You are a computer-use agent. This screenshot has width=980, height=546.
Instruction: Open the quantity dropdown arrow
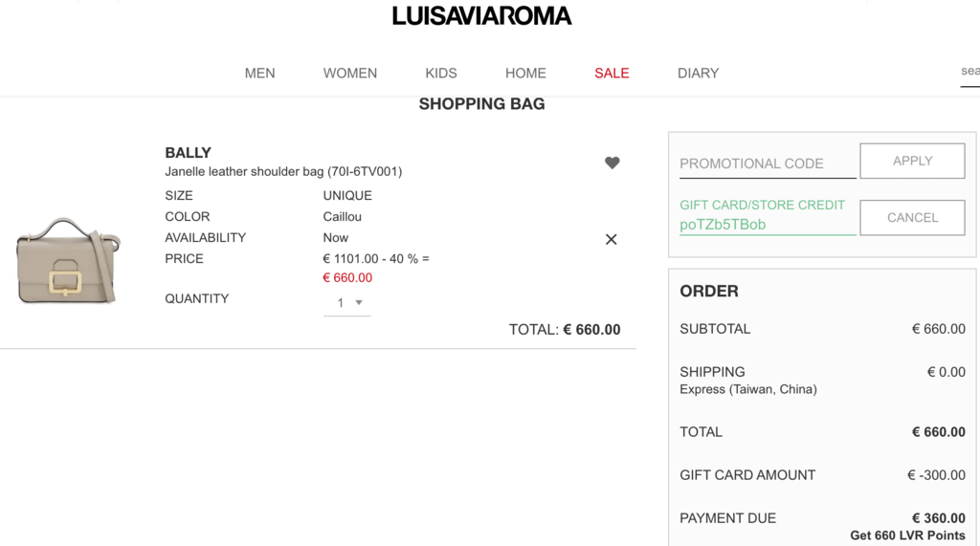[x=359, y=302]
